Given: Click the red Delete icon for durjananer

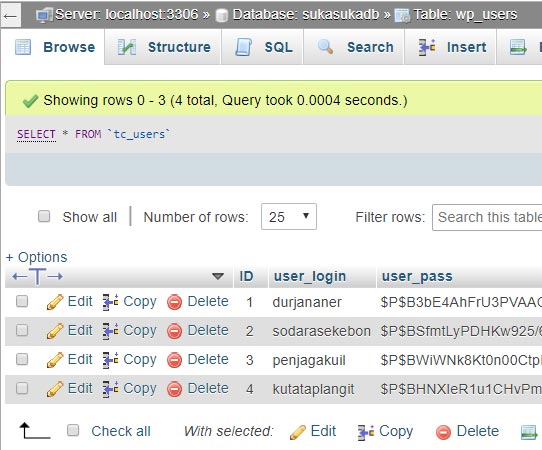Looking at the screenshot, I should click(175, 302).
